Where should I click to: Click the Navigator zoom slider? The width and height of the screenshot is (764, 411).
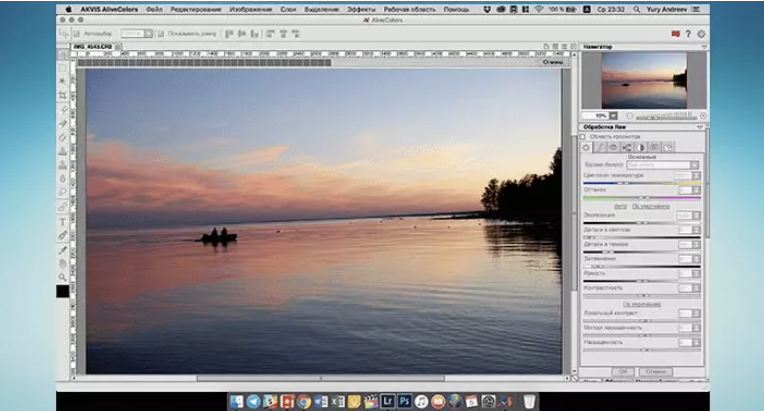pyautogui.click(x=666, y=116)
